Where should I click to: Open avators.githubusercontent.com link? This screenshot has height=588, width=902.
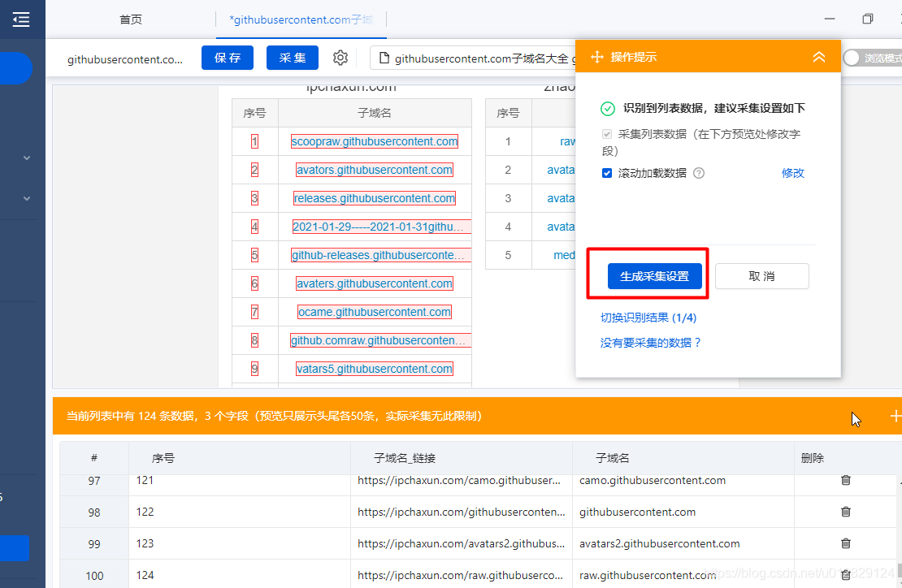click(375, 170)
